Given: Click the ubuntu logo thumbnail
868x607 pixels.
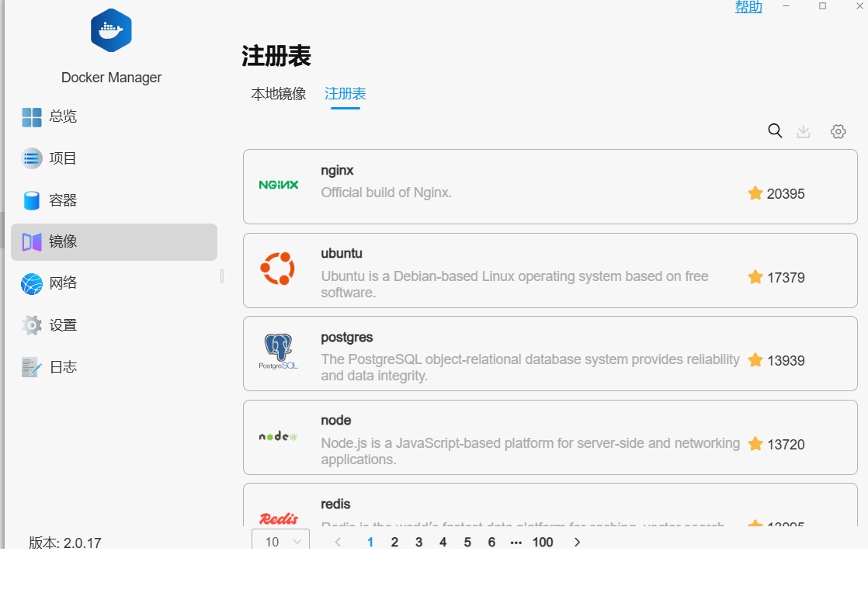Looking at the screenshot, I should 278,269.
